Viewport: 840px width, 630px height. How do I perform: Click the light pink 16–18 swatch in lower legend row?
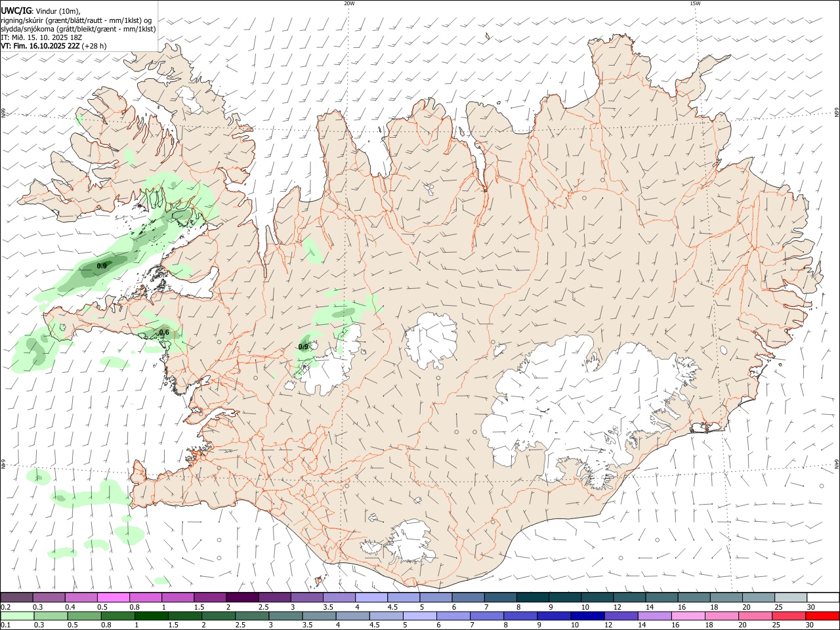coord(689,616)
